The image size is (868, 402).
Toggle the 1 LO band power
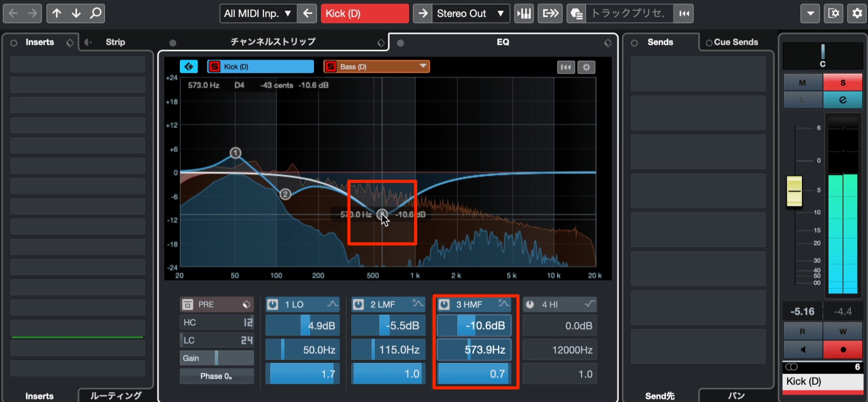pyautogui.click(x=273, y=304)
